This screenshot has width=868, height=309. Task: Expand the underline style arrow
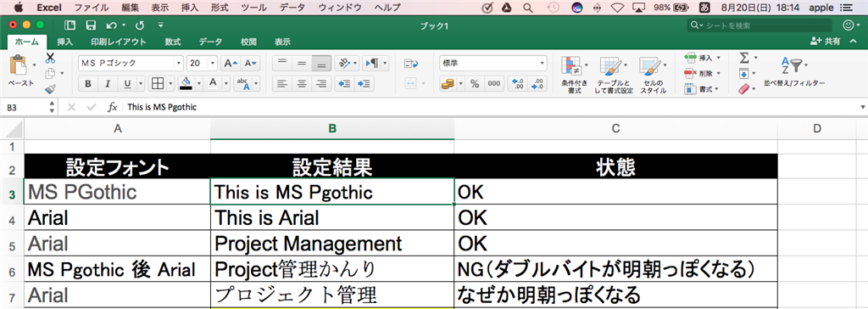pyautogui.click(x=141, y=84)
